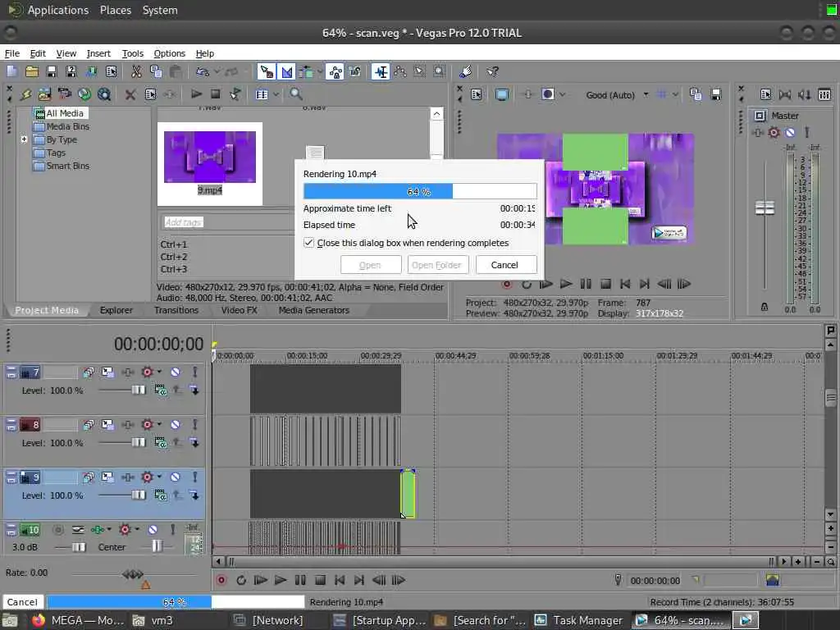Click Cancel in the bottom status bar
The height and width of the screenshot is (630, 840).
[22, 602]
